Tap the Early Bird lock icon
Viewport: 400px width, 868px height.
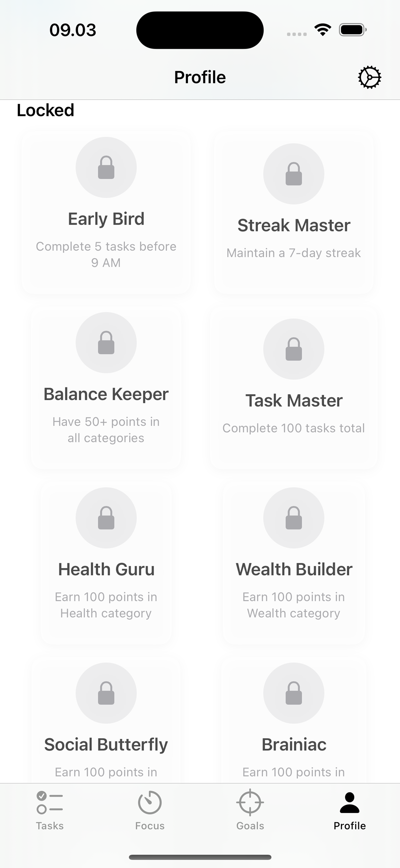[x=106, y=168]
